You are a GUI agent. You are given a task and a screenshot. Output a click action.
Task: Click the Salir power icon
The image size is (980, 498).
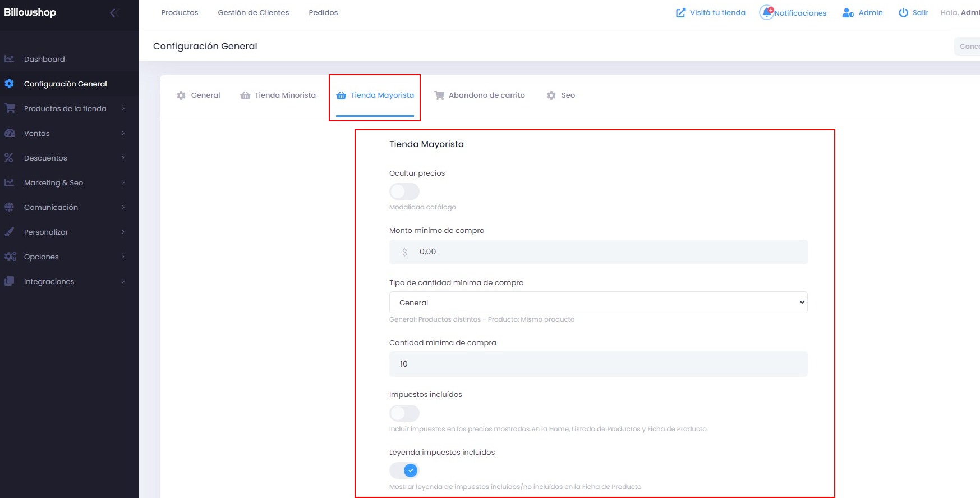tap(903, 12)
